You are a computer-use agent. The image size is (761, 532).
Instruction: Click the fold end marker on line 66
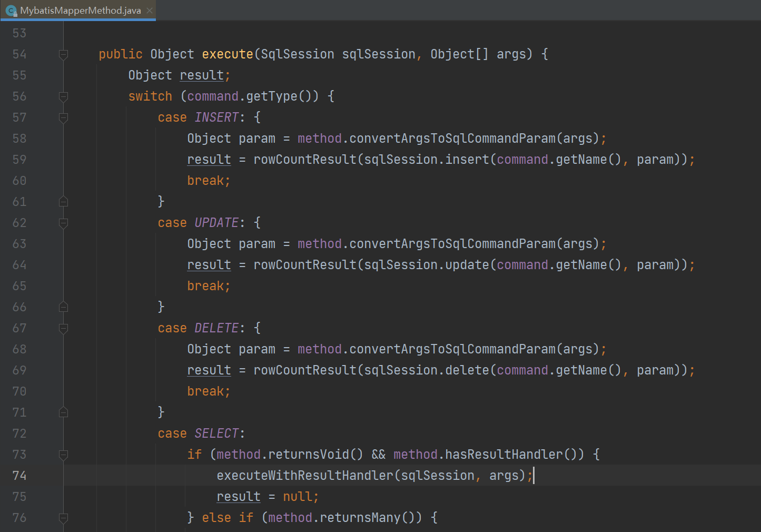(x=63, y=307)
